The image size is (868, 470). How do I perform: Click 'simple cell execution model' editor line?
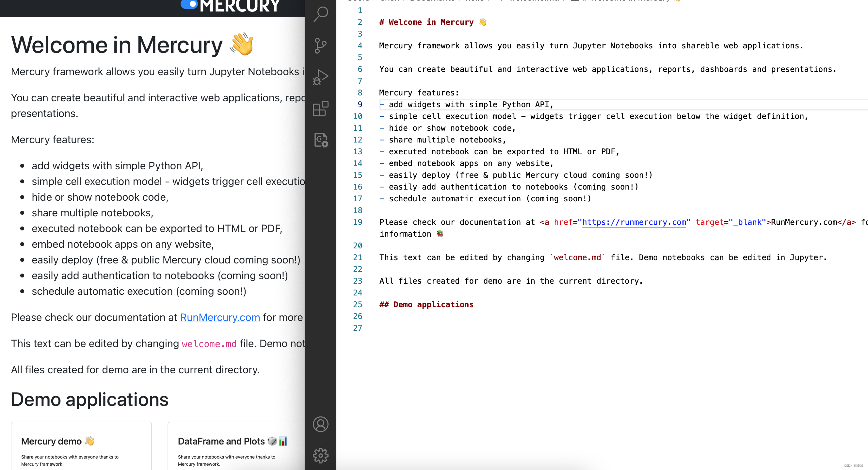coord(594,116)
